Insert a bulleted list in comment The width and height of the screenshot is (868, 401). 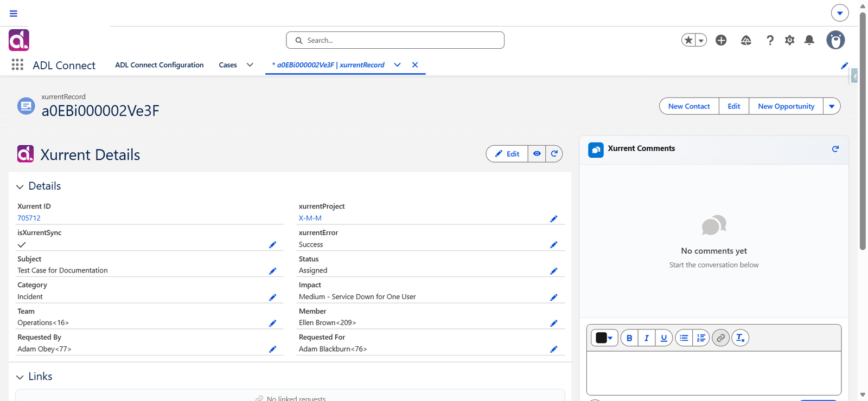(x=684, y=338)
